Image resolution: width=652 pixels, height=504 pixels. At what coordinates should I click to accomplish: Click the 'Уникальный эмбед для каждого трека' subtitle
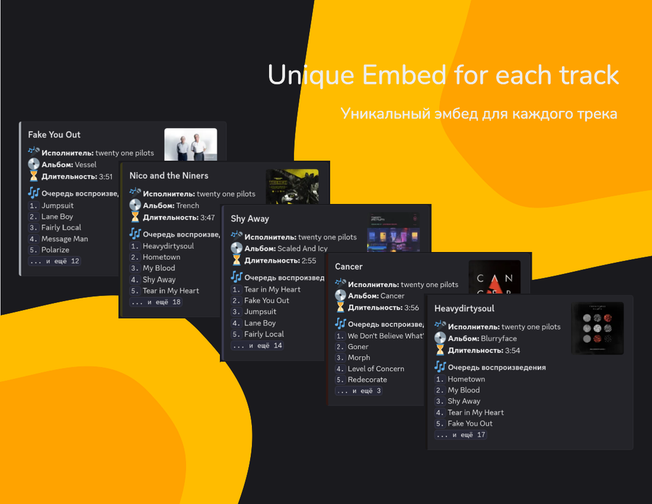tap(479, 114)
